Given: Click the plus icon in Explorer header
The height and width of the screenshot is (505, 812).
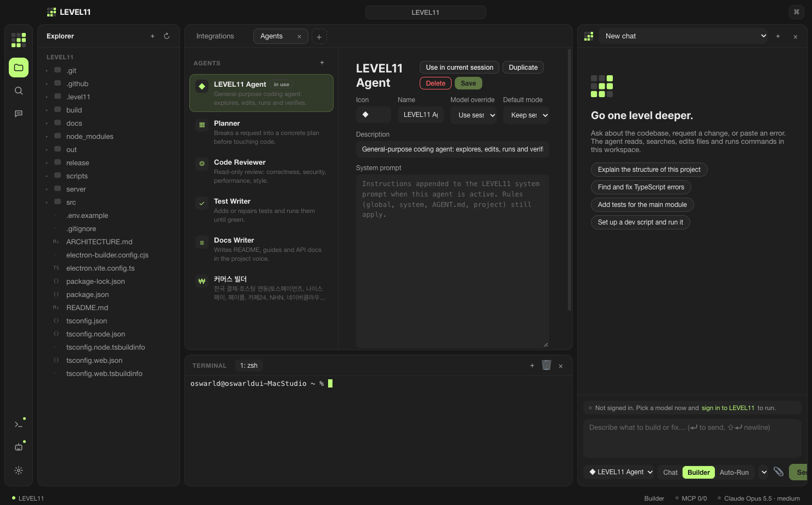Looking at the screenshot, I should pyautogui.click(x=153, y=36).
